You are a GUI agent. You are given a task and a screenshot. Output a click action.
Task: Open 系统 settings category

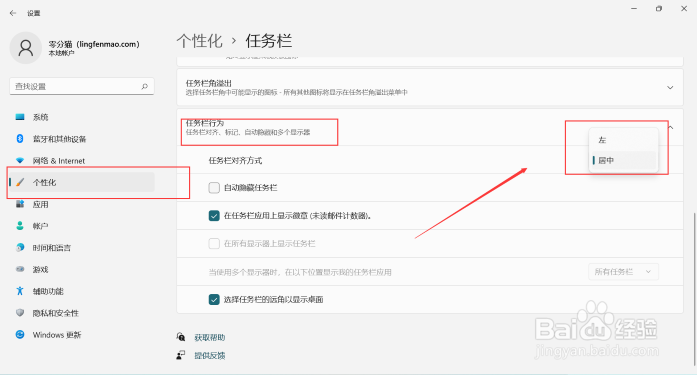coord(82,117)
